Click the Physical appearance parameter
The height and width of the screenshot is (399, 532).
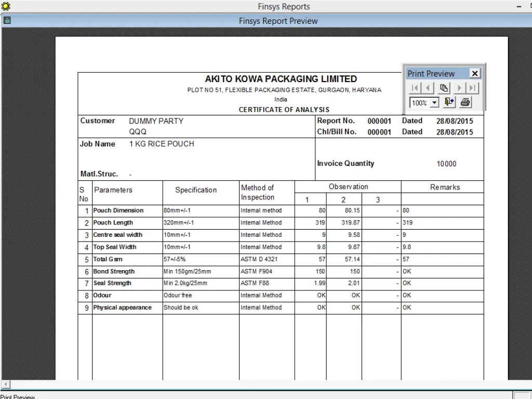[123, 308]
